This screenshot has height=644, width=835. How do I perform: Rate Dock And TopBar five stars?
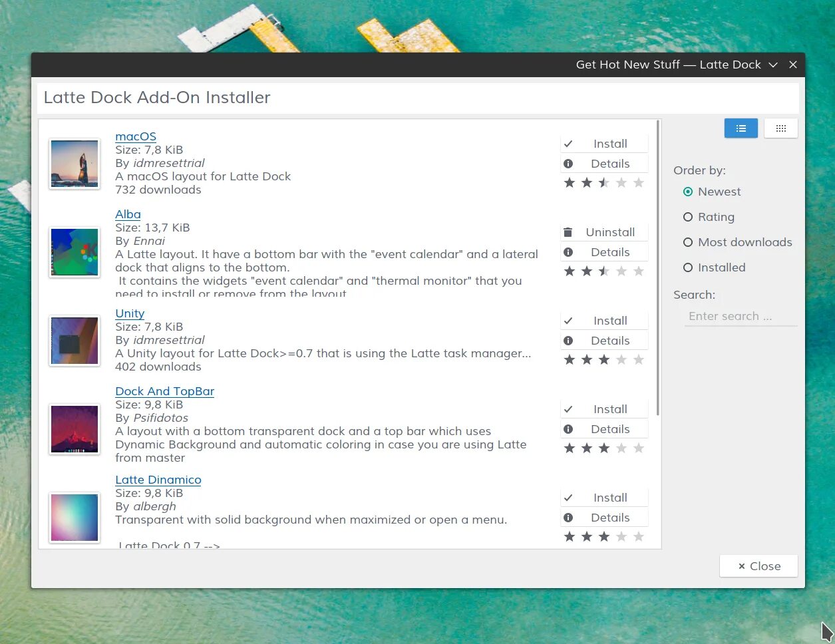(x=639, y=448)
